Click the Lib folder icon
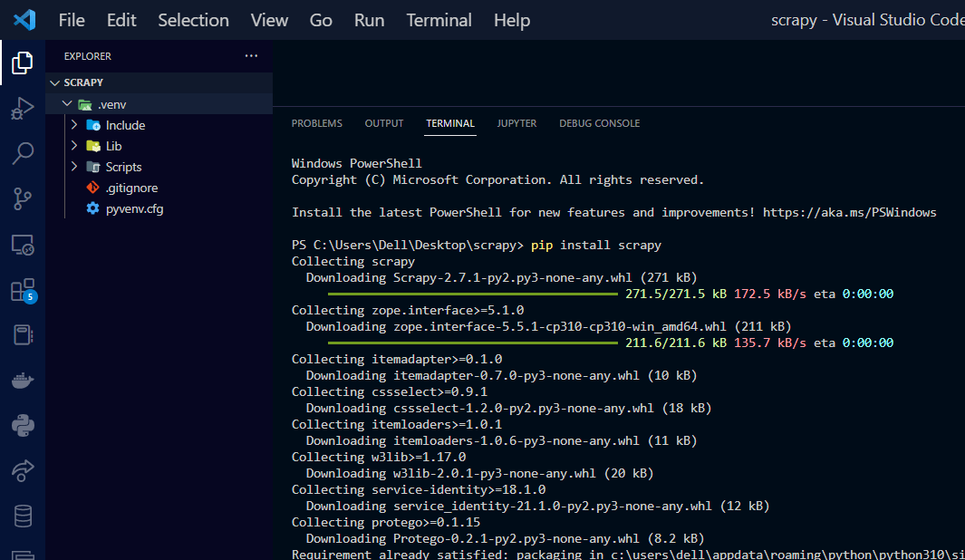Image resolution: width=965 pixels, height=560 pixels. coord(93,146)
